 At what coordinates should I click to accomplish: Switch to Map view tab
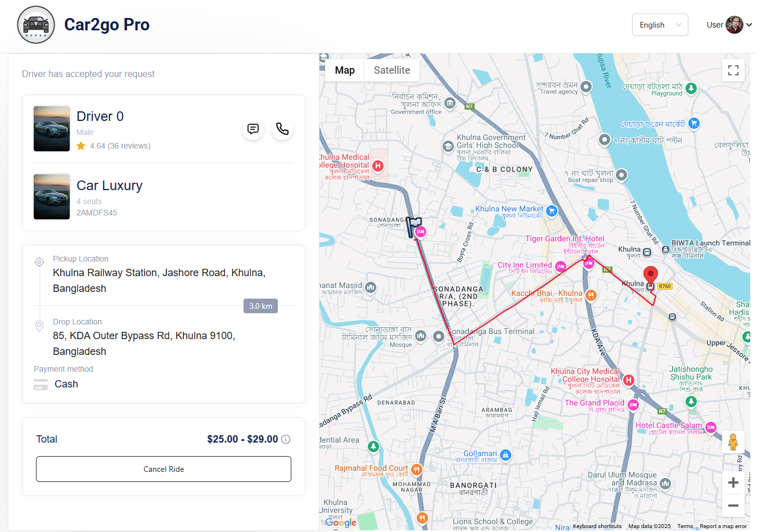345,70
